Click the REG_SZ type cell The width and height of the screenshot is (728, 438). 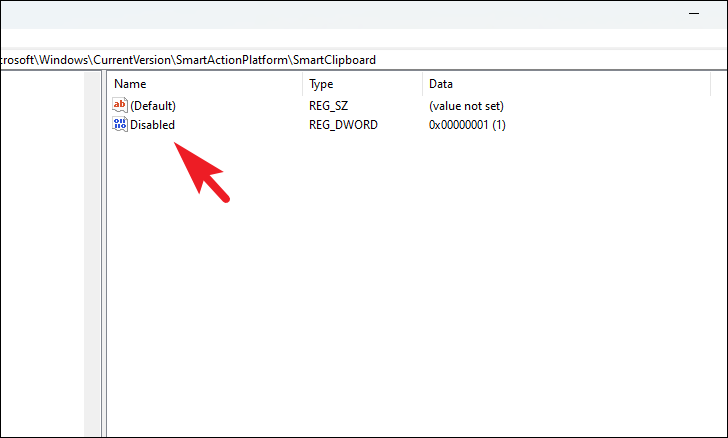328,106
